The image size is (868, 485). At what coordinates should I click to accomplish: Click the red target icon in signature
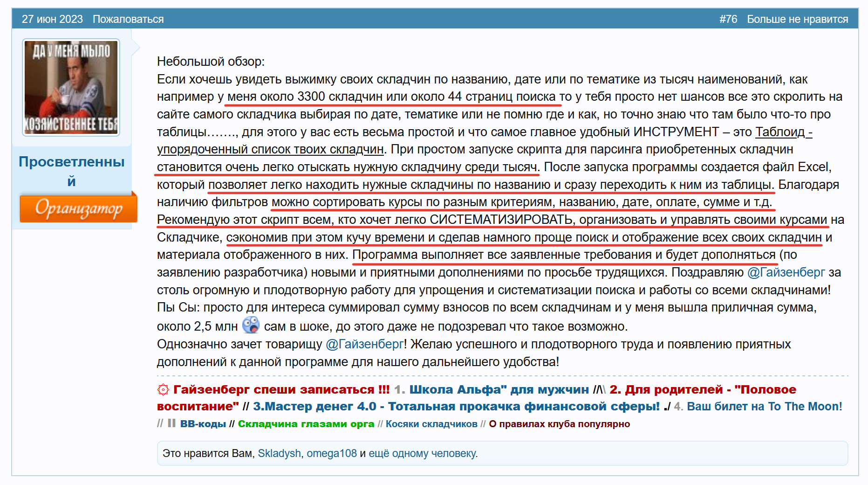[x=163, y=389]
